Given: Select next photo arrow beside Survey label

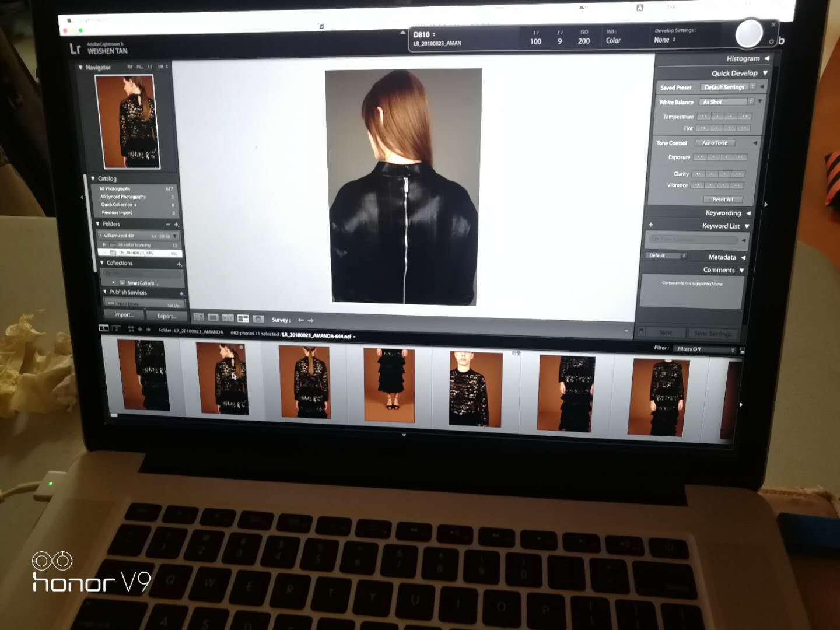Looking at the screenshot, I should coord(310,320).
